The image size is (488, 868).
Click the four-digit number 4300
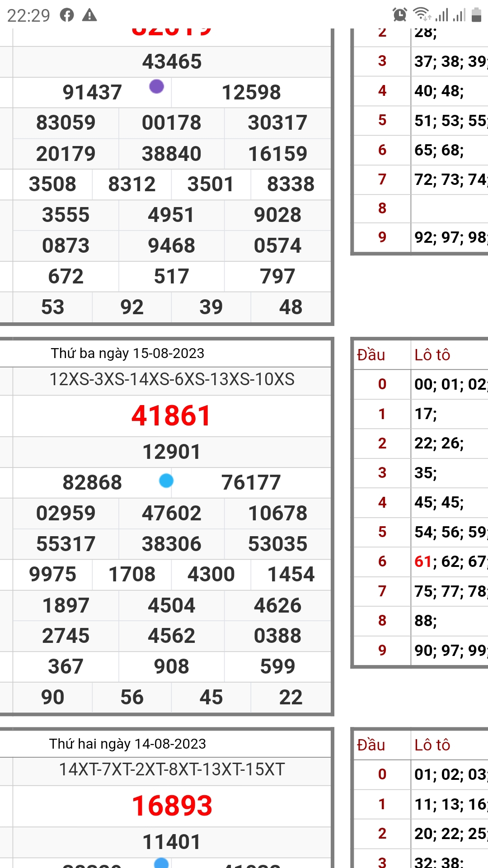[x=211, y=575]
